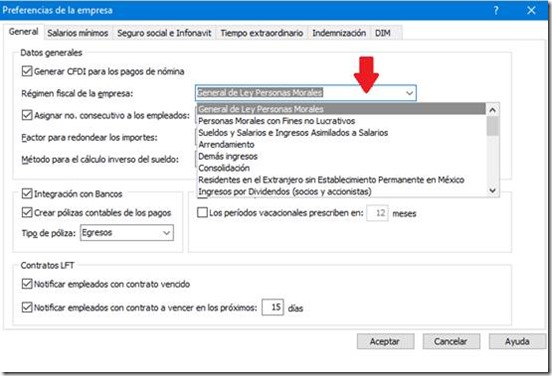
Task: Open the Salarios mínimos tab
Action: pos(78,33)
